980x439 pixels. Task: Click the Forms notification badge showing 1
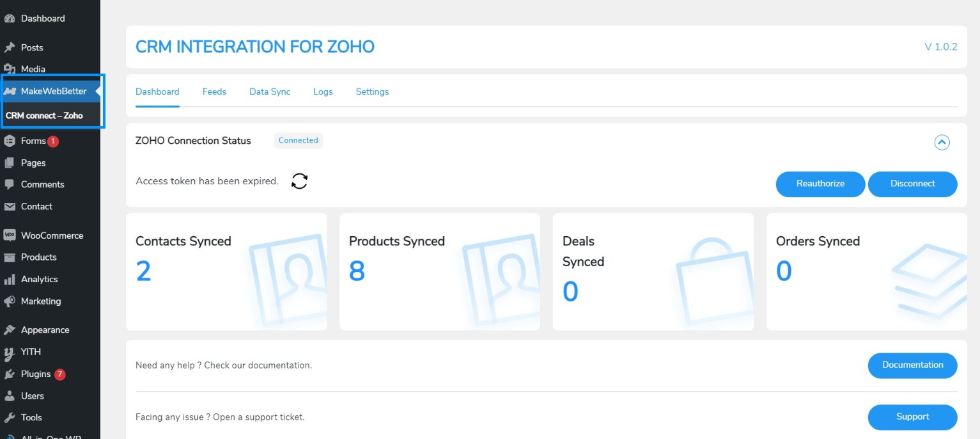(53, 141)
